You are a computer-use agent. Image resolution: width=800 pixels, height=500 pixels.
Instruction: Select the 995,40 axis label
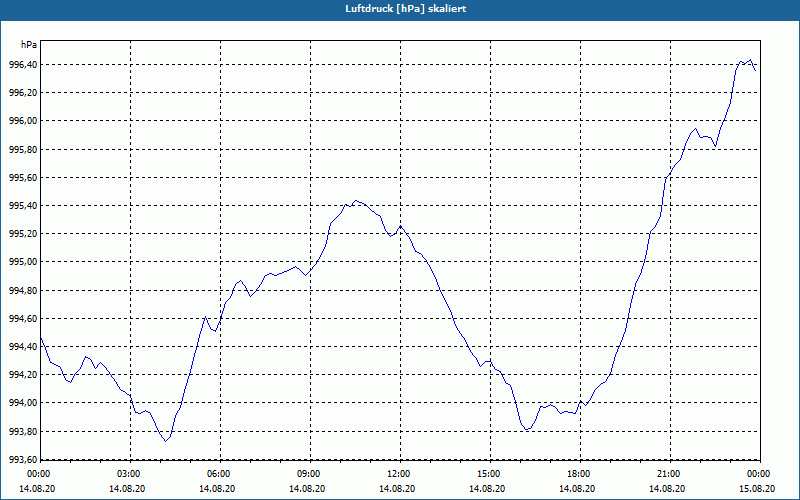[23, 206]
